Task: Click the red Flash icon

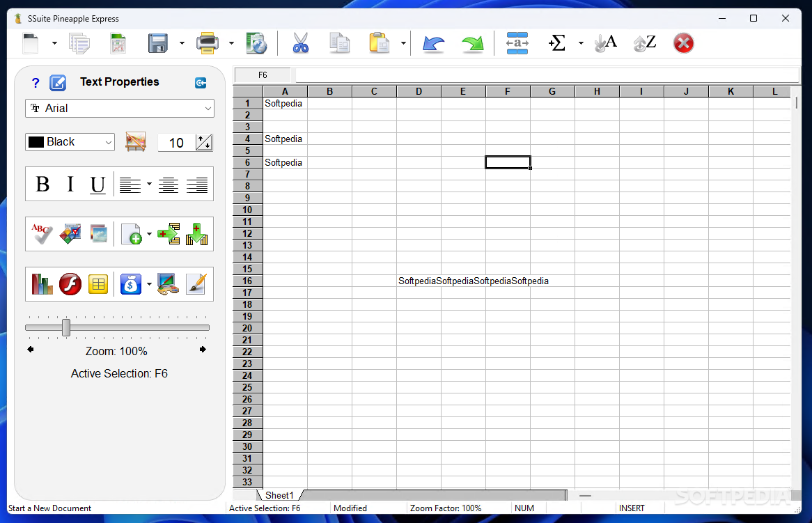Action: point(70,283)
